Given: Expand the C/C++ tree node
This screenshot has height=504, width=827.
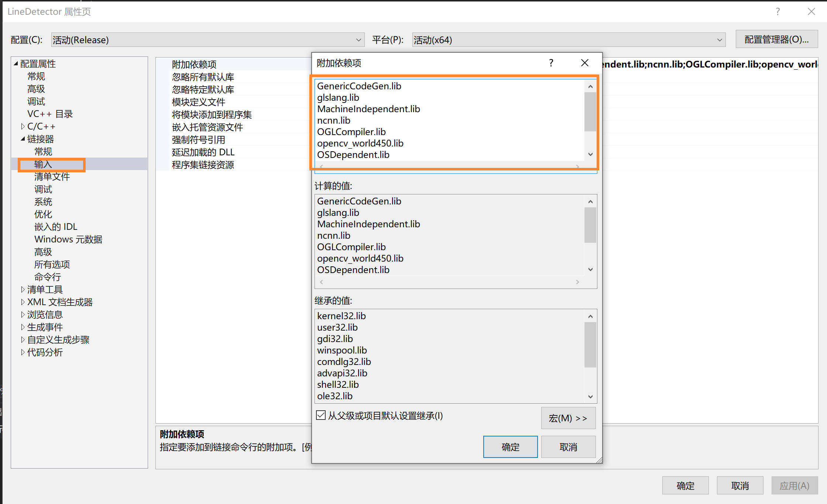Looking at the screenshot, I should (x=23, y=127).
